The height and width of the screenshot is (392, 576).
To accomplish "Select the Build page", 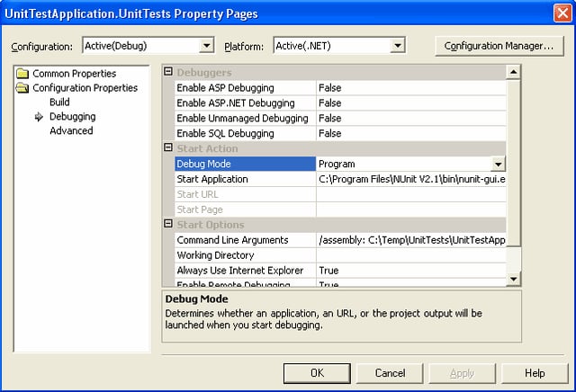I will click(59, 102).
